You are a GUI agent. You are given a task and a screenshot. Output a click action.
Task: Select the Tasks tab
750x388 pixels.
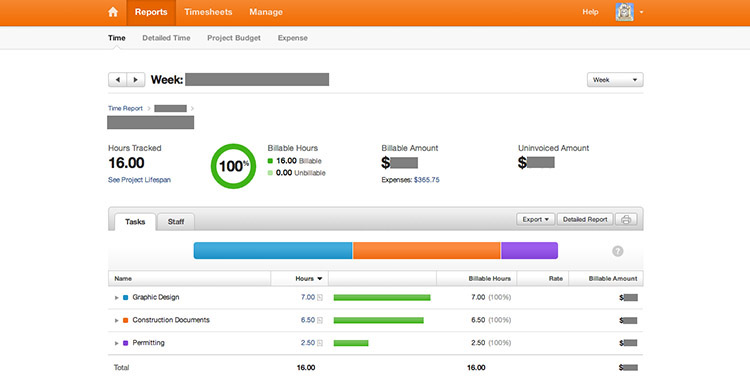tap(135, 222)
